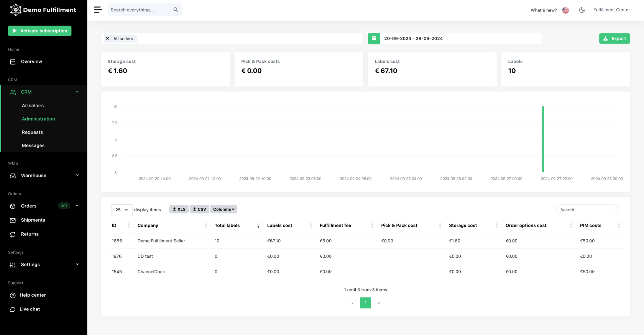Sort table by Pick & Pack cost column
This screenshot has height=335, width=644.
(x=411, y=226)
